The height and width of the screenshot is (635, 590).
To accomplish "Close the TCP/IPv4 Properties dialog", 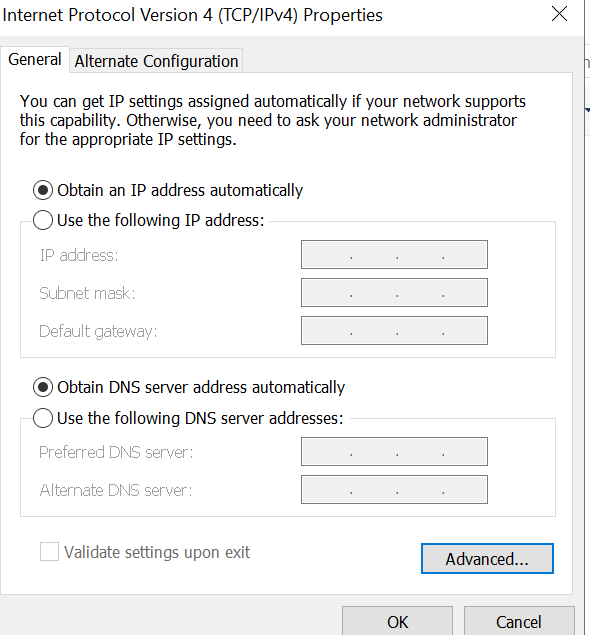I will click(x=559, y=14).
